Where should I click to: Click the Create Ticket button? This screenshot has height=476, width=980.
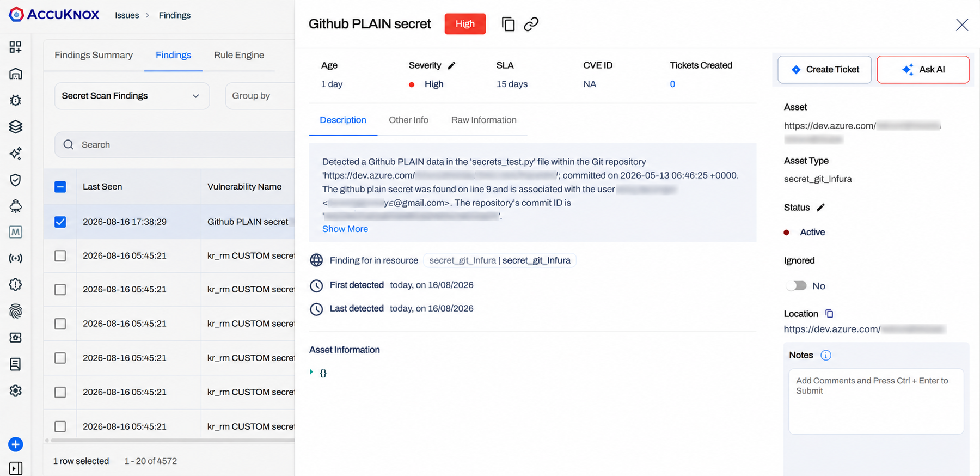pos(824,69)
